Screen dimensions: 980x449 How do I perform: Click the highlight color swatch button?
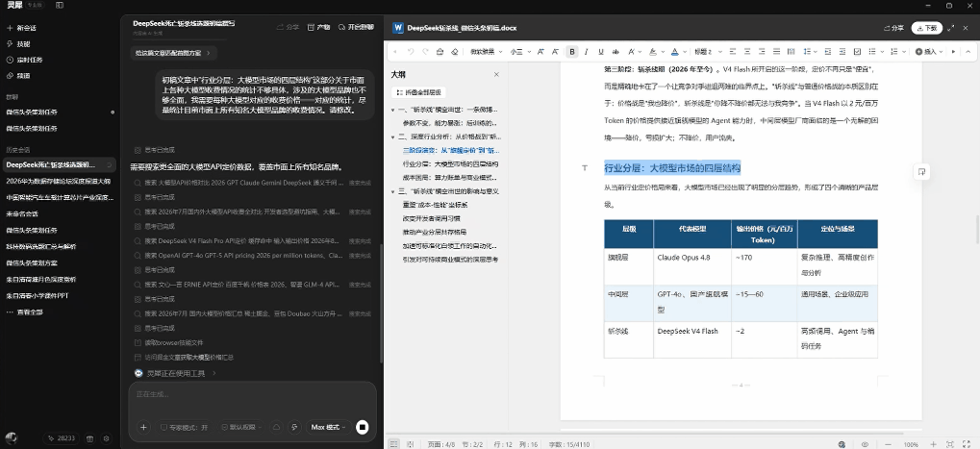[x=652, y=52]
